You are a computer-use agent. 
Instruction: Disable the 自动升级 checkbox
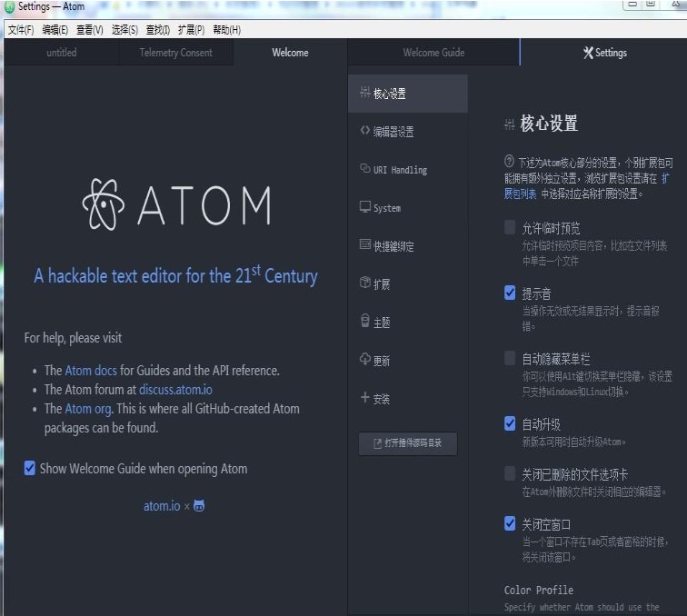pyautogui.click(x=510, y=423)
